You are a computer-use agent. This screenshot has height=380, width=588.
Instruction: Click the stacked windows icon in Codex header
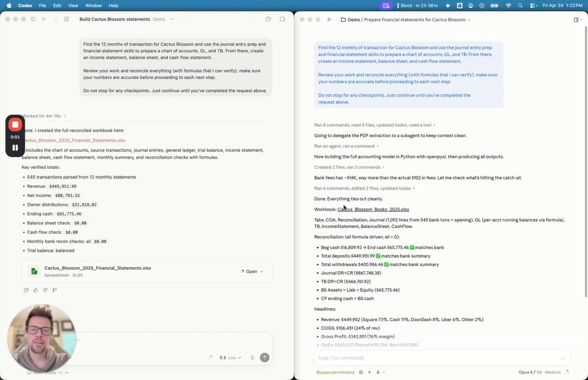268,19
